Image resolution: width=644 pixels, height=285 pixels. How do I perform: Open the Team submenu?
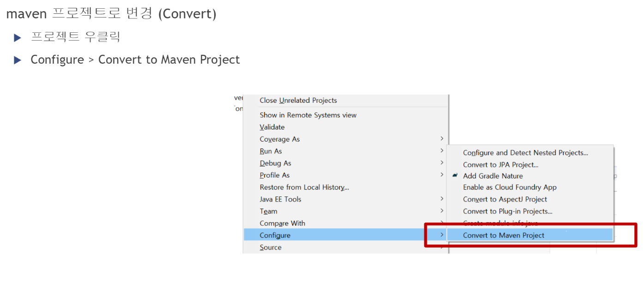coord(345,211)
